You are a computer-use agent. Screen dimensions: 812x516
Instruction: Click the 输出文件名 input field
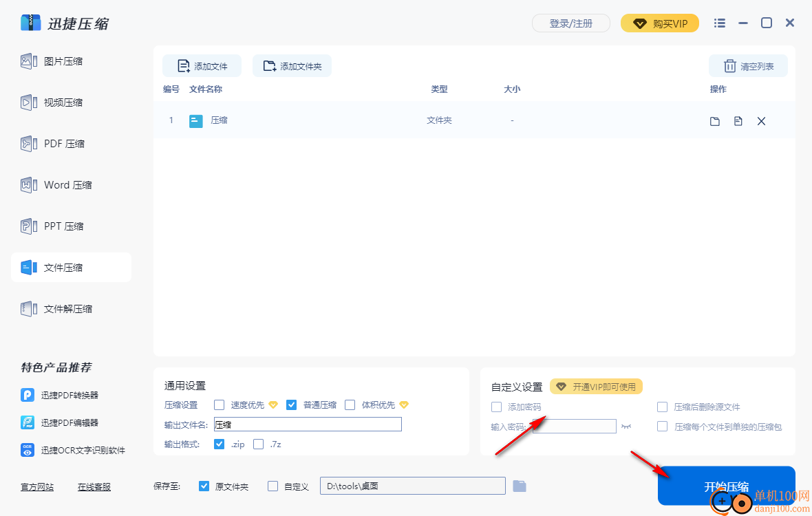[x=308, y=424]
